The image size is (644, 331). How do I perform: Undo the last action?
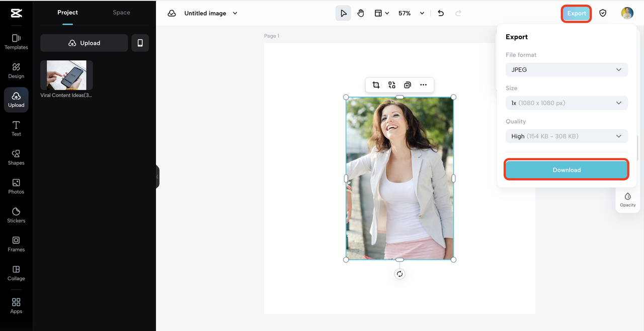tap(441, 13)
